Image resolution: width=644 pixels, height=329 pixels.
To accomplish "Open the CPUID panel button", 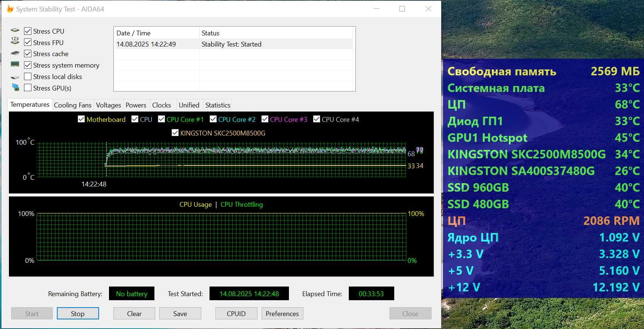I will 236,313.
